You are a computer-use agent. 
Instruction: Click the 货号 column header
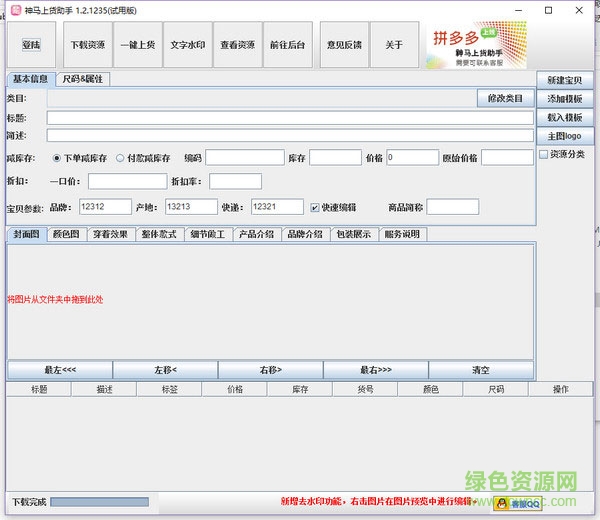(x=365, y=390)
